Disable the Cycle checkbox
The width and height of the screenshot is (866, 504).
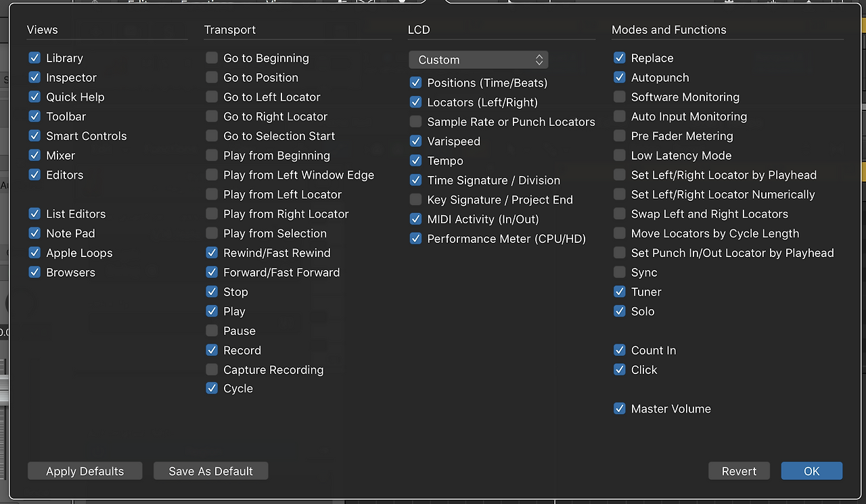pos(212,388)
